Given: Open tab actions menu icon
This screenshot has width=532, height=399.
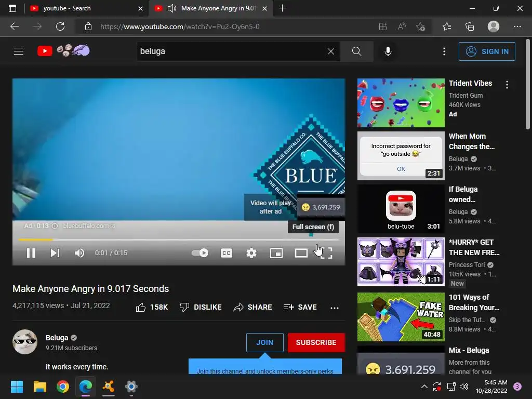Looking at the screenshot, I should point(12,8).
